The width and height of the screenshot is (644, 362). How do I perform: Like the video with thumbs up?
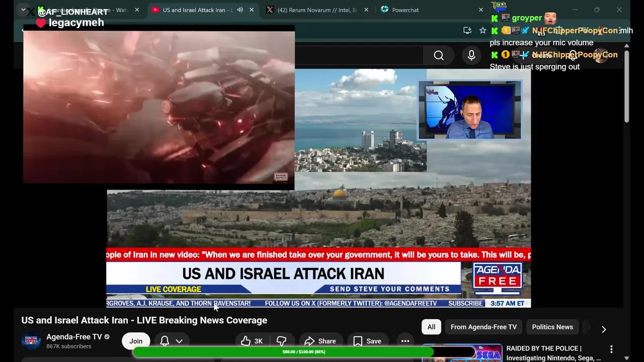pos(252,341)
